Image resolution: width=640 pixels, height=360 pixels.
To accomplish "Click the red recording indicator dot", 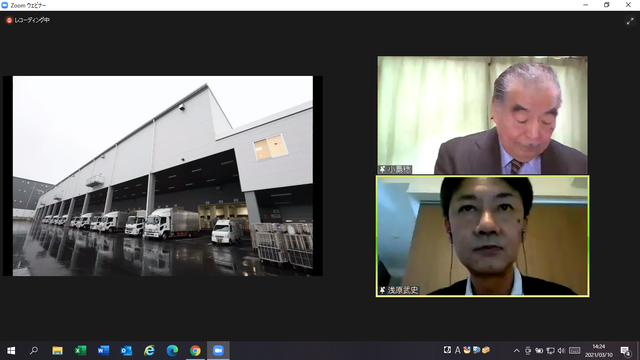I will (9, 20).
